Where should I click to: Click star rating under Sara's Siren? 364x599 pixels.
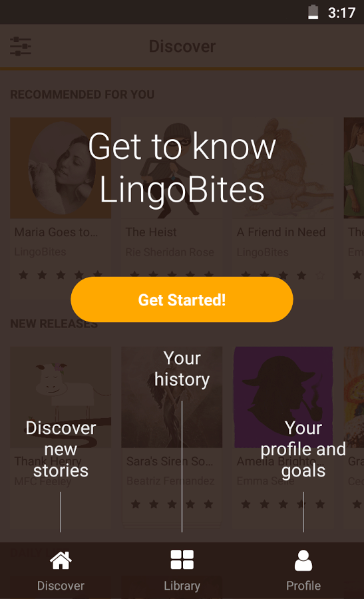coord(172,504)
